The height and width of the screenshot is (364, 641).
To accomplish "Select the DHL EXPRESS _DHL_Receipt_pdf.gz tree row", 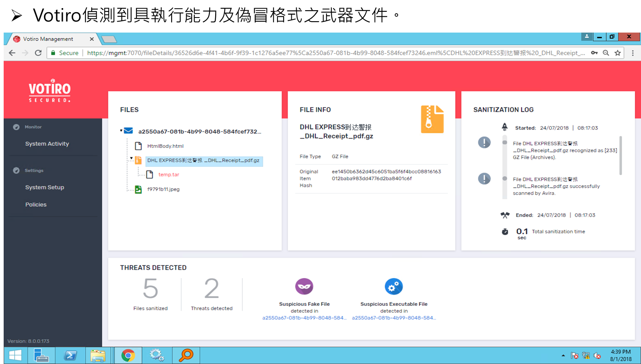I will click(204, 161).
